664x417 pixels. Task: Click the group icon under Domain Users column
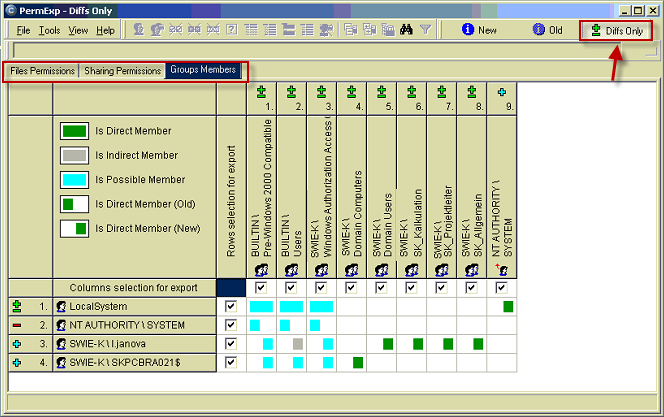[382, 270]
